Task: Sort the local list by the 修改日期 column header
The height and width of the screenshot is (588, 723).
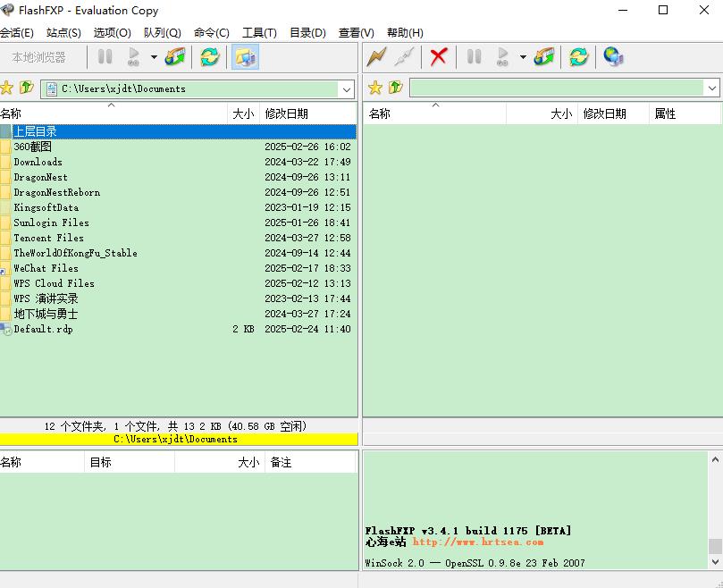Action: click(308, 113)
